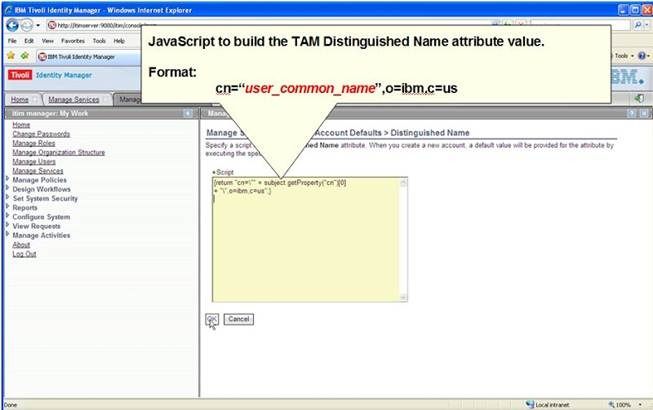The height and width of the screenshot is (410, 653).
Task: Click the site icon in address bar
Action: click(52, 26)
